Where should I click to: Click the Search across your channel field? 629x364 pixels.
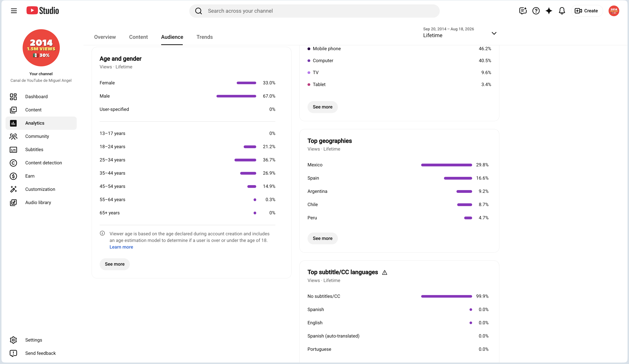tap(314, 11)
